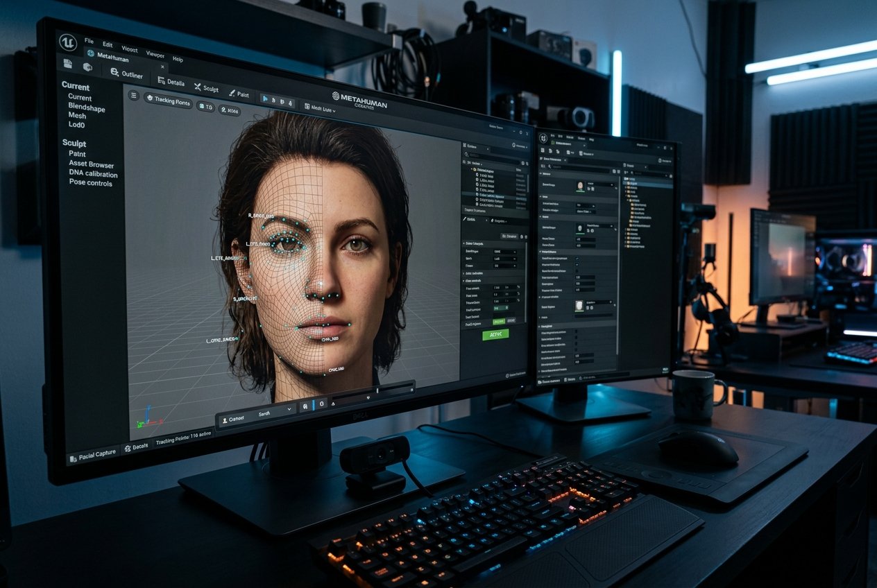Toggle the Tracking Points pill button
Image resolution: width=877 pixels, height=588 pixels.
pyautogui.click(x=167, y=101)
